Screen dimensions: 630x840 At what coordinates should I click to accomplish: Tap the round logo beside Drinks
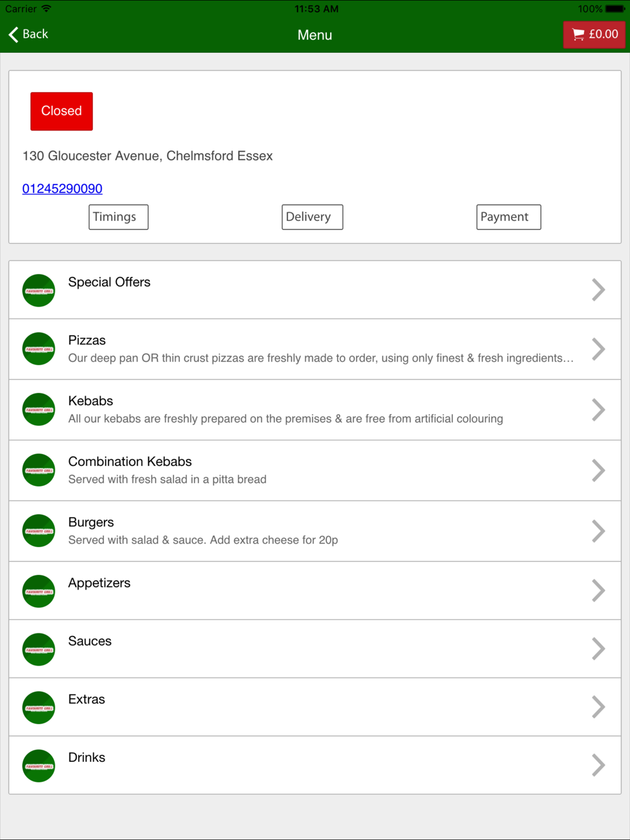[38, 766]
